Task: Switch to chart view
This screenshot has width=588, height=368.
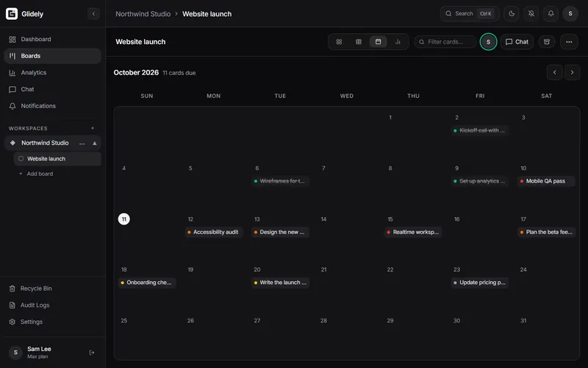Action: 398,42
